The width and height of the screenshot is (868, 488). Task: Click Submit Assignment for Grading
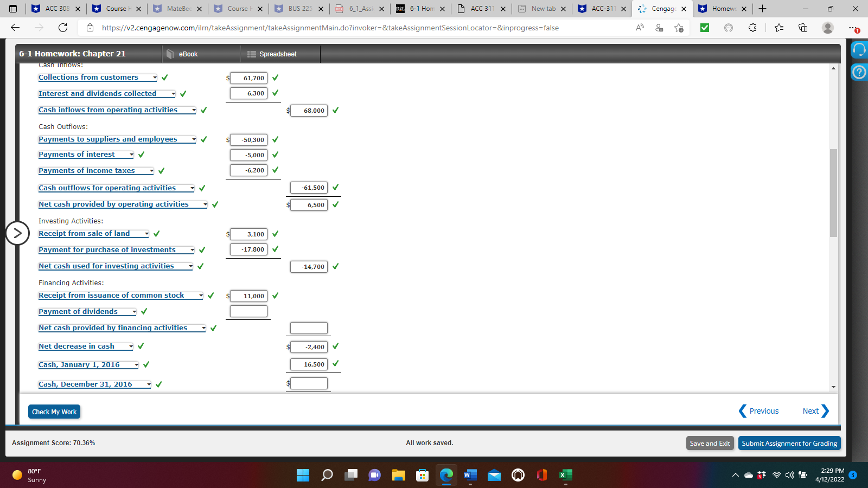(789, 443)
